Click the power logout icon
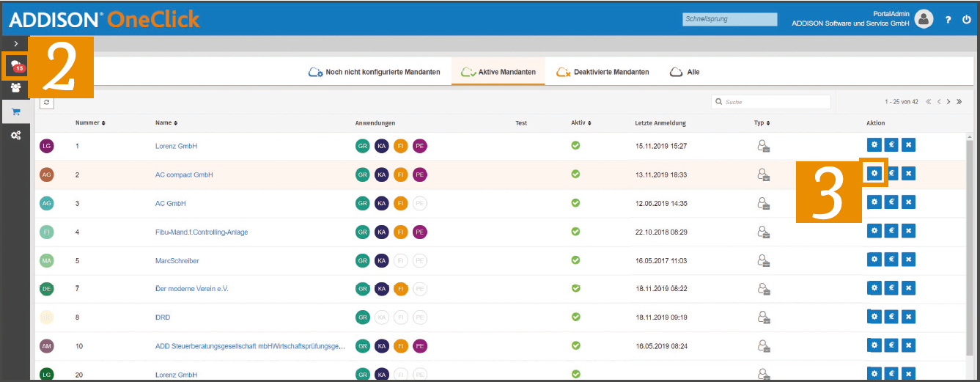Image resolution: width=980 pixels, height=382 pixels. (967, 19)
